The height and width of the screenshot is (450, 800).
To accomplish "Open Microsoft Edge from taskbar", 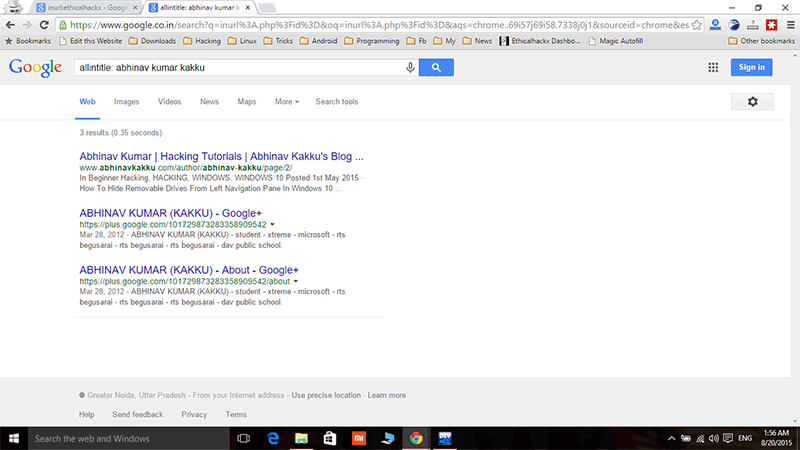I will point(271,438).
